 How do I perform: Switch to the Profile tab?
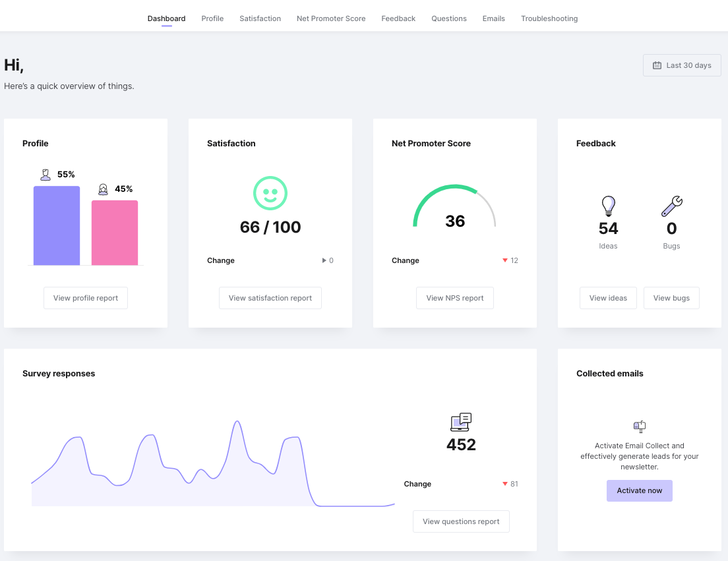pyautogui.click(x=212, y=18)
